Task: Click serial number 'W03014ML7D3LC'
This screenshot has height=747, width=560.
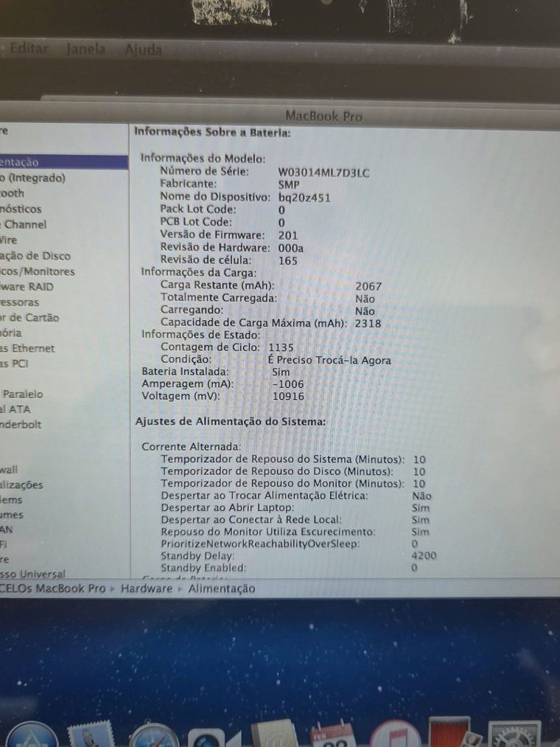Action: [323, 173]
